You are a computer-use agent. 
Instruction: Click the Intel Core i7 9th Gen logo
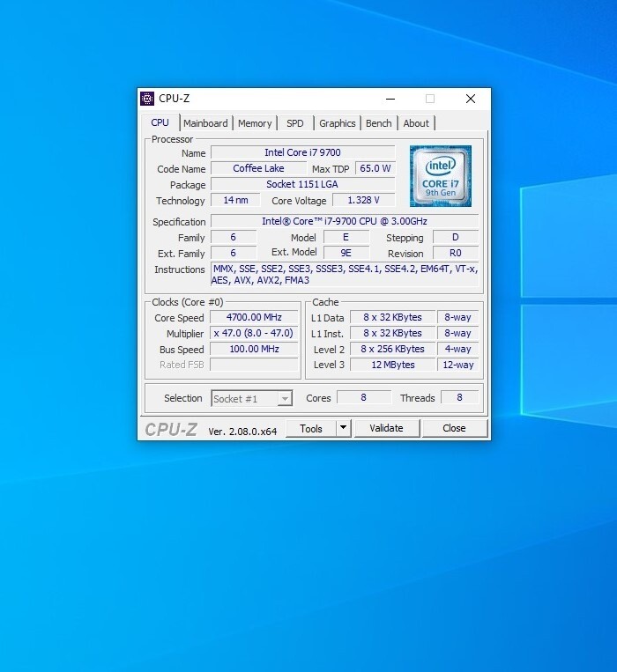coord(441,176)
